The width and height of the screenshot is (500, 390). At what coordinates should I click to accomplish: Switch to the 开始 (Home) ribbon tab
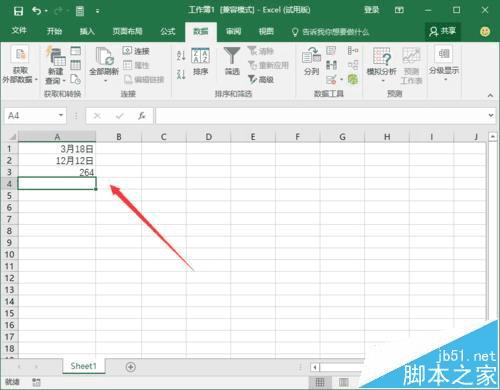click(54, 31)
